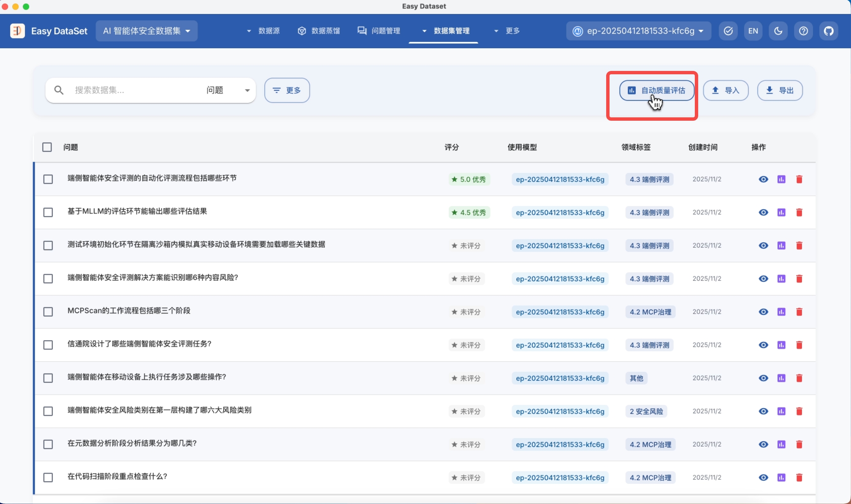851x504 pixels.
Task: Toggle dark mode moon icon
Action: coord(778,31)
